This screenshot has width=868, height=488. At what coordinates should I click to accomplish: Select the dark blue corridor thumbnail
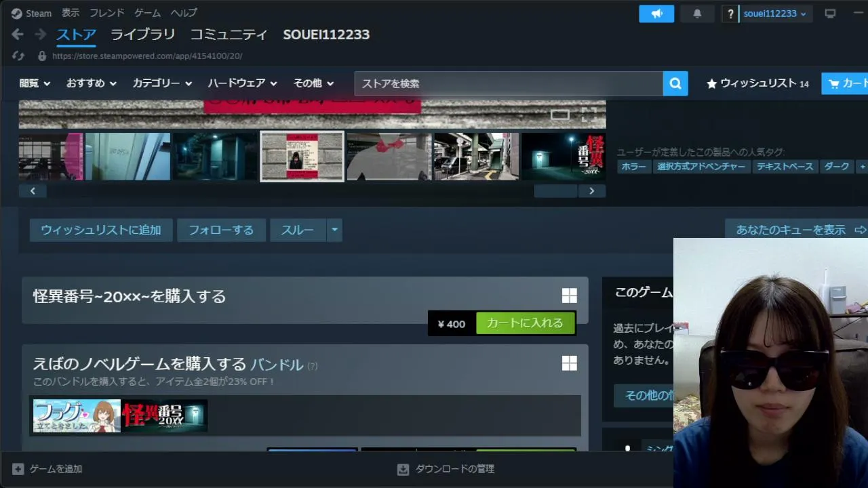215,157
